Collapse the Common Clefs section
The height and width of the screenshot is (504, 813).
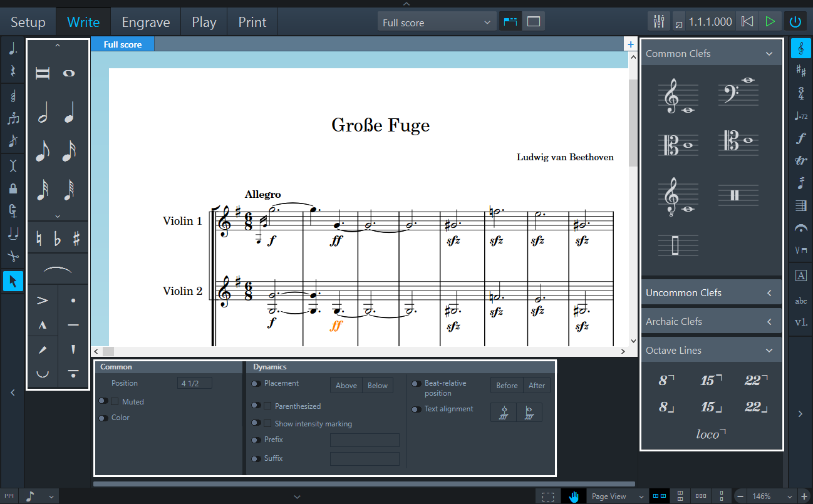tap(769, 54)
